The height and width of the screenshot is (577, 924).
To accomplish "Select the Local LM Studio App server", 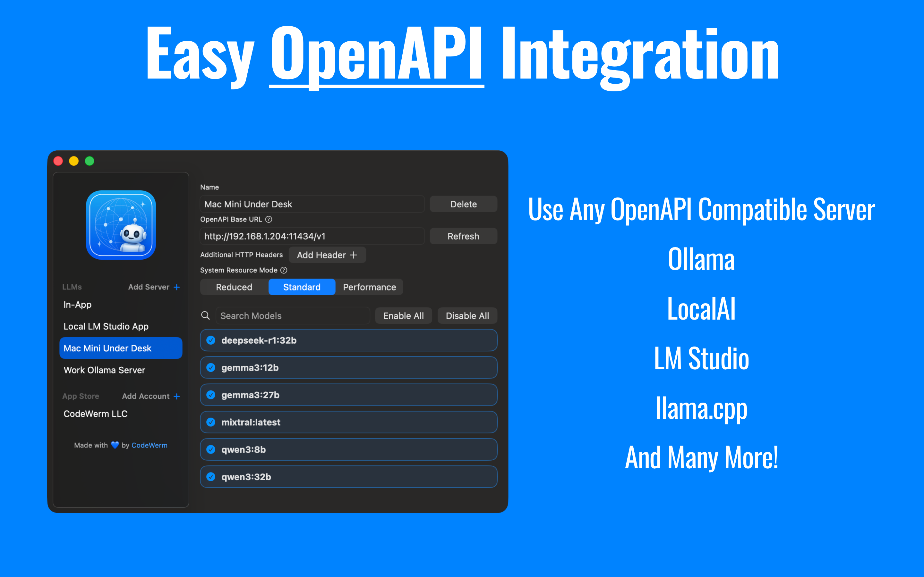I will pos(106,326).
